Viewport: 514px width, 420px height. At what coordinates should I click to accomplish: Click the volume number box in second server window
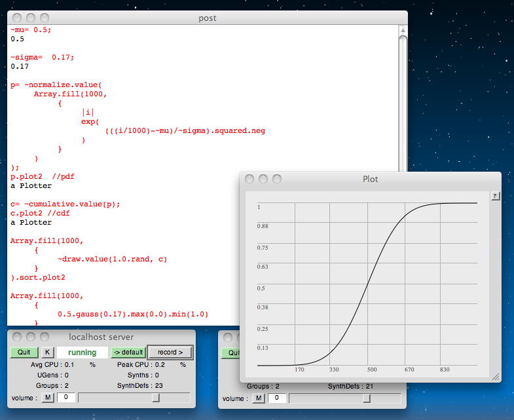tap(276, 398)
